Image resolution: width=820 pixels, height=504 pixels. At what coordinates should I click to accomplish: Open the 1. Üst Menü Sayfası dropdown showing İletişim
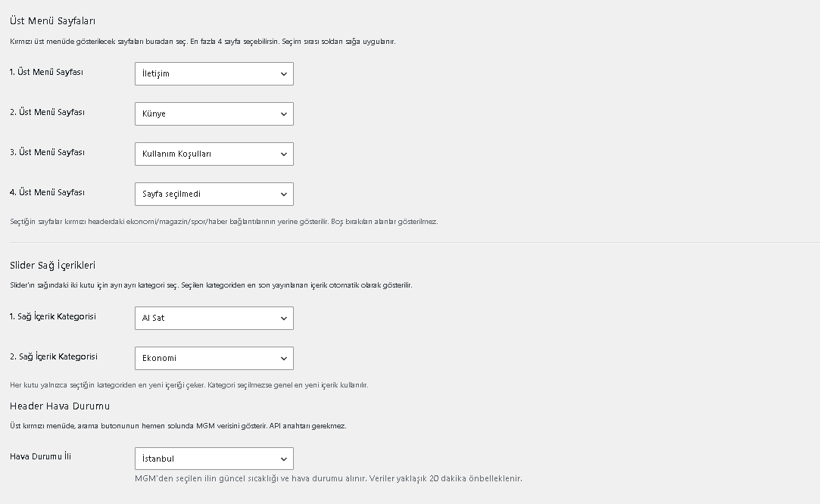(214, 73)
